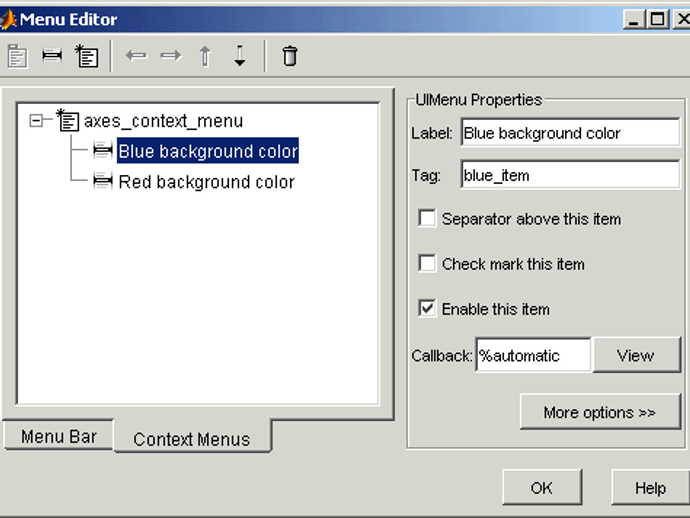Click the icon beside Blue background color
The height and width of the screenshot is (518, 690).
click(x=103, y=151)
